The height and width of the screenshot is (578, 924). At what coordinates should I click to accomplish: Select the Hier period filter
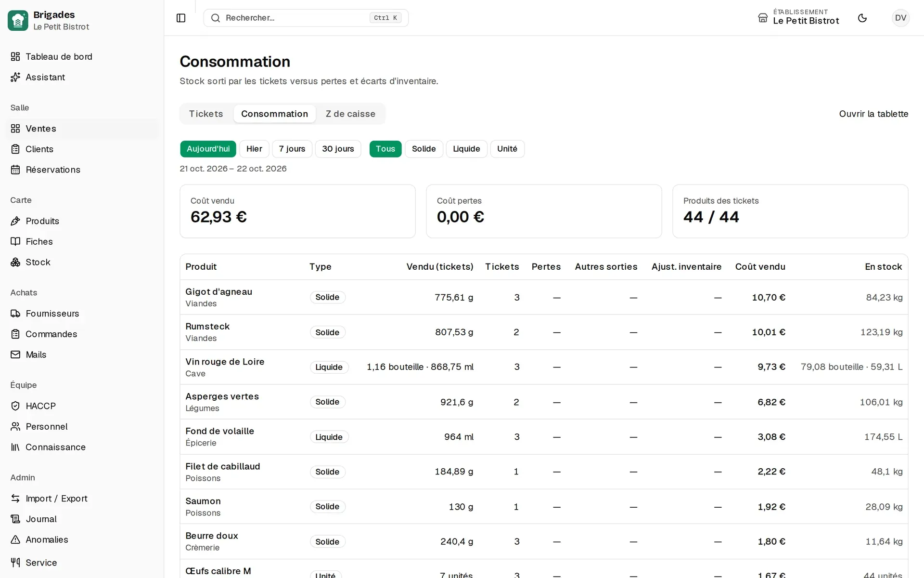[254, 149]
